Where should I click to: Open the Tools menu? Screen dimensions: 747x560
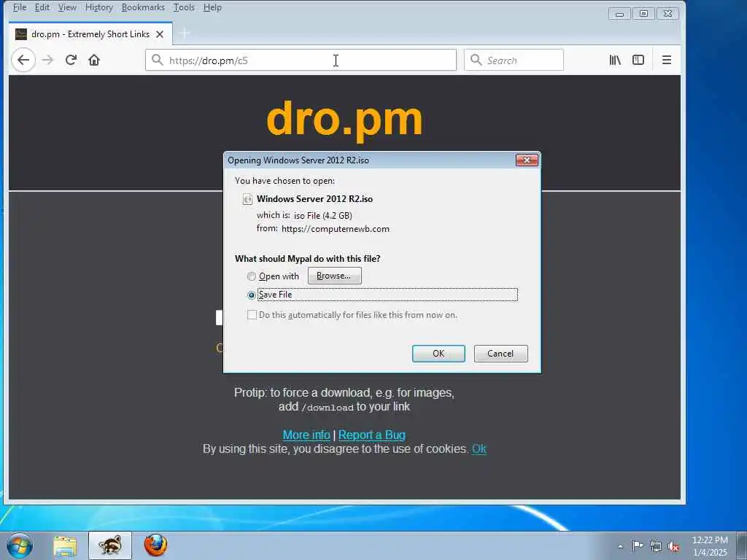point(184,7)
